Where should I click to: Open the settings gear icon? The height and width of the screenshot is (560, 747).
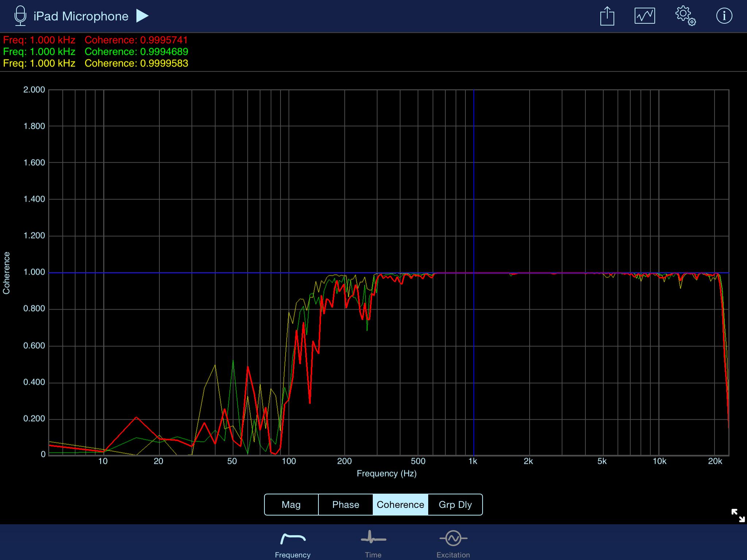[x=685, y=16]
